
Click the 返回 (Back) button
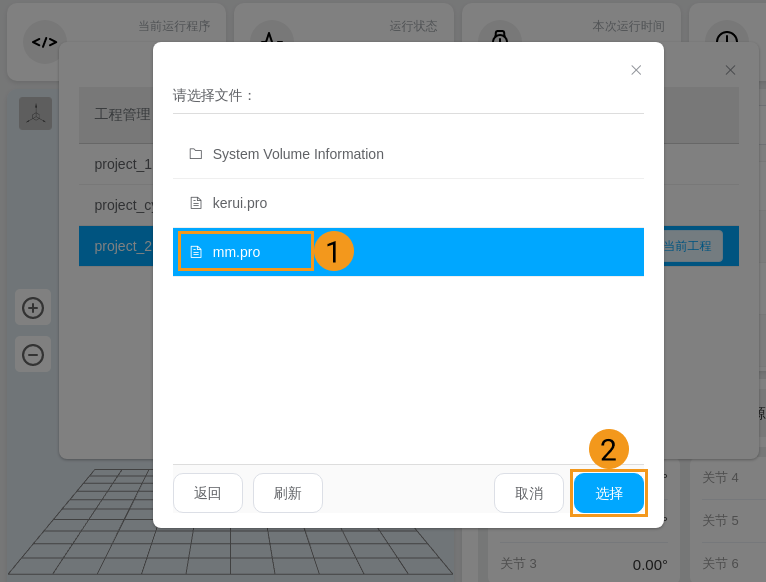point(208,493)
